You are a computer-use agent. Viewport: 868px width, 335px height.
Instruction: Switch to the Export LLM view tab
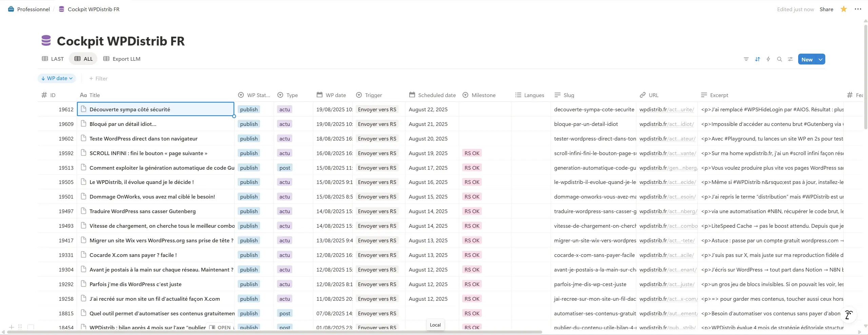[x=122, y=59]
